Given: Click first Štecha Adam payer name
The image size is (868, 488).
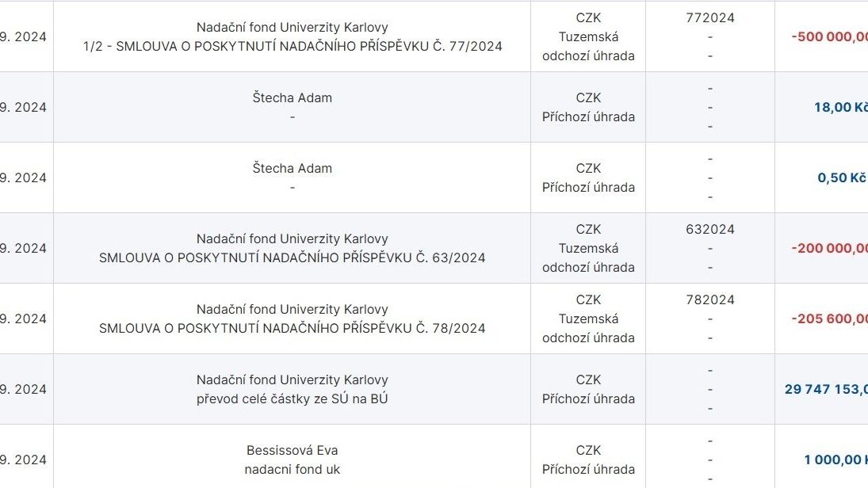Looking at the screenshot, I should click(x=293, y=98).
